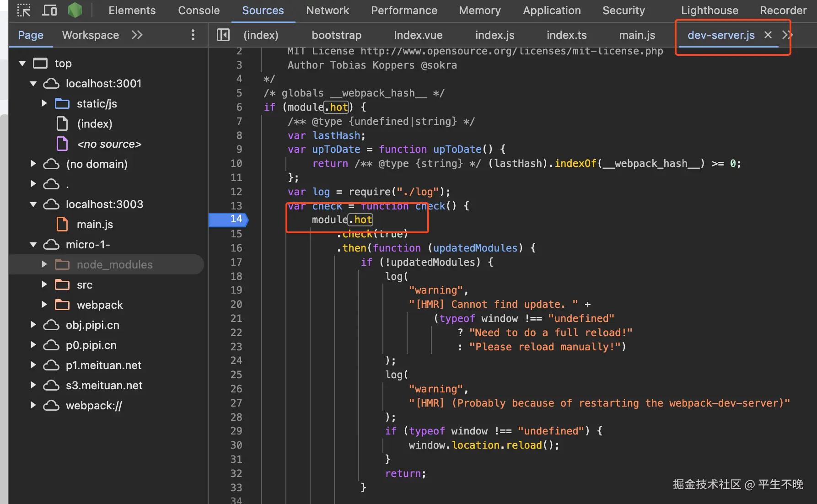Show more navigator tabs after Workspace
817x504 pixels.
coord(137,35)
